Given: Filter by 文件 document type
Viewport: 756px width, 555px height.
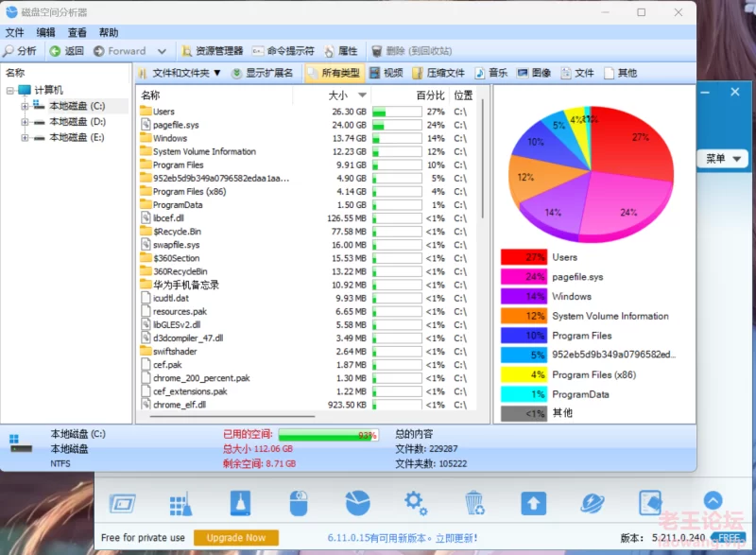Looking at the screenshot, I should coord(577,73).
